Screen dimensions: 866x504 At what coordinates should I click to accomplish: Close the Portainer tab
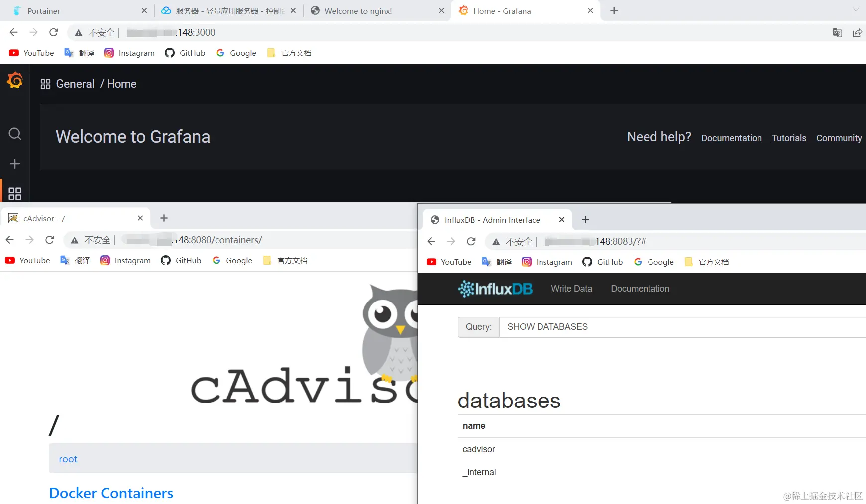pyautogui.click(x=144, y=10)
